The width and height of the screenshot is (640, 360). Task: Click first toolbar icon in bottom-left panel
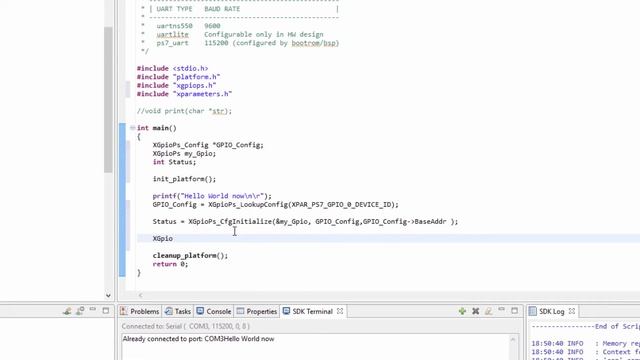click(x=67, y=311)
